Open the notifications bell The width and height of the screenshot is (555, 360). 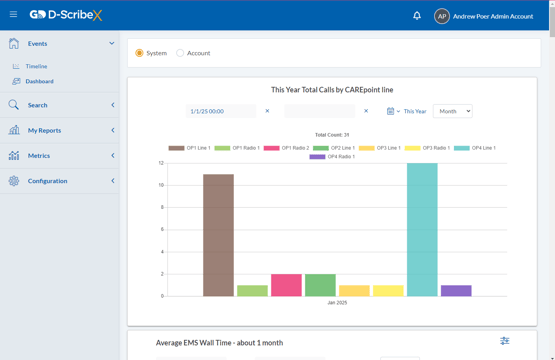tap(417, 16)
